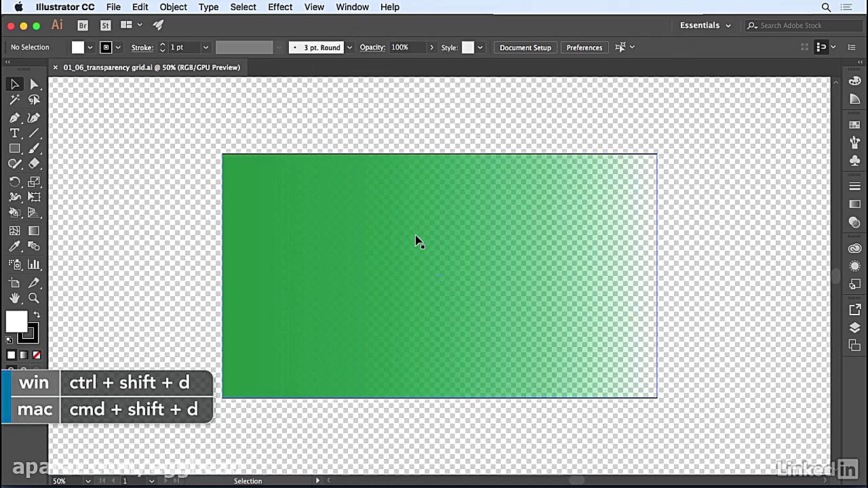Pick the Eraser tool
Screen dimensions: 868x488
pyautogui.click(x=34, y=165)
